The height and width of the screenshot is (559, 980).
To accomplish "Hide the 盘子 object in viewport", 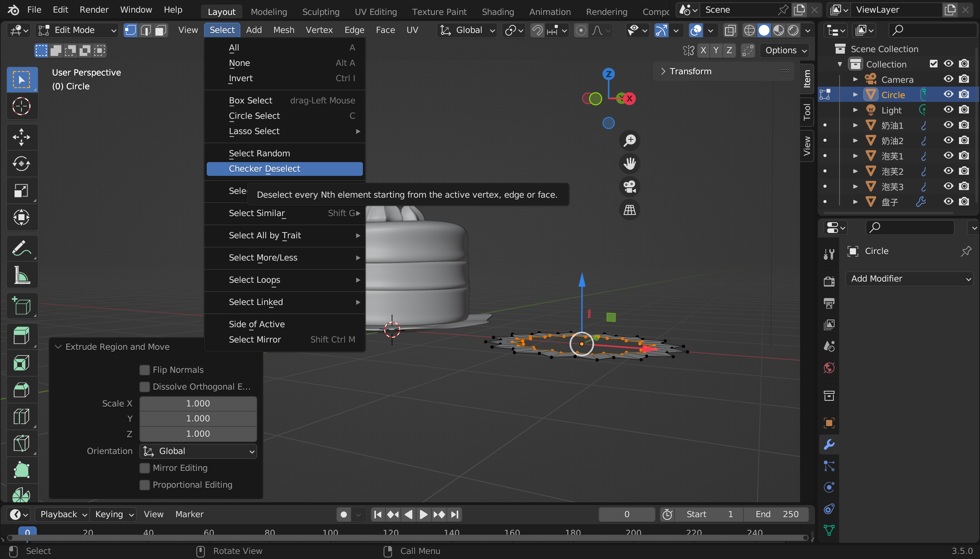I will (x=949, y=202).
